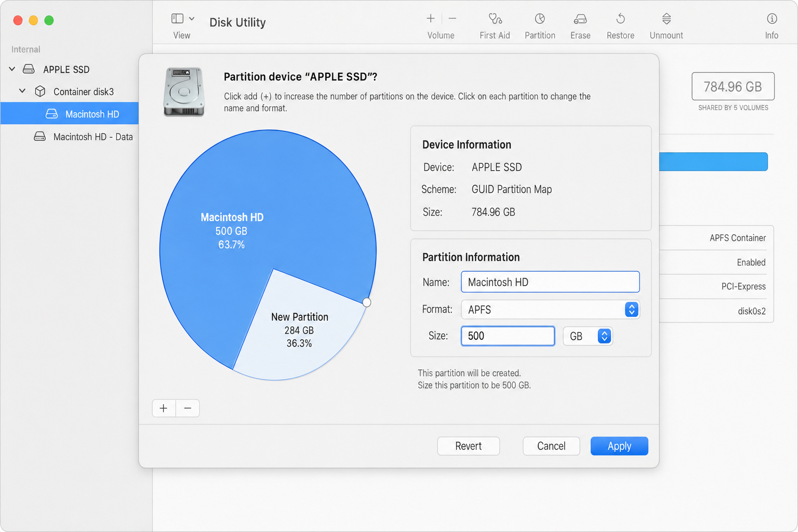This screenshot has width=798, height=532.
Task: Click the PCI-Express connection value
Action: coord(743,286)
